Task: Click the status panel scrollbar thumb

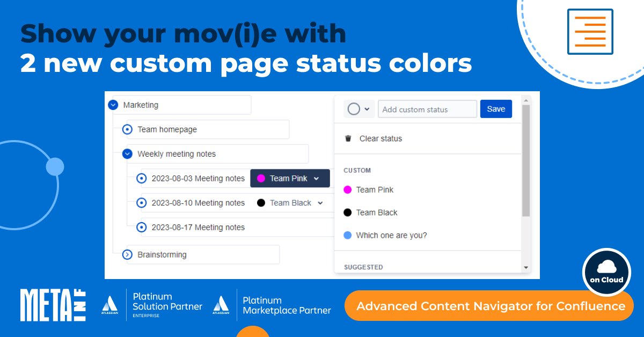Action: [x=526, y=160]
